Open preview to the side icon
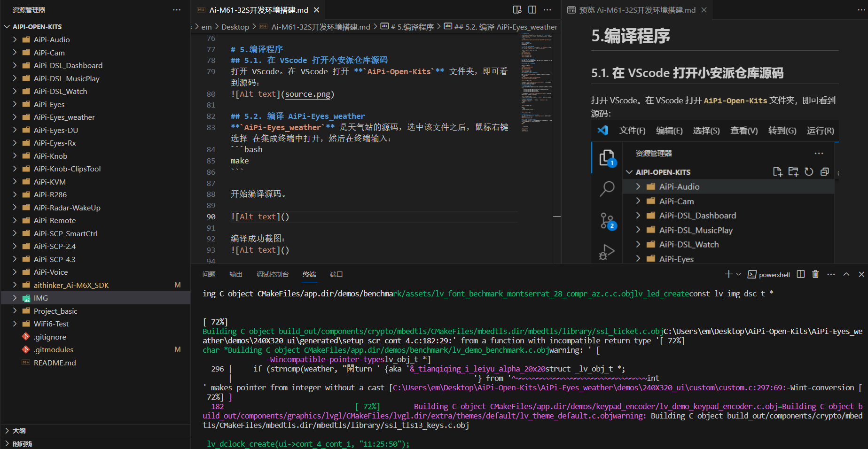Image resolution: width=868 pixels, height=449 pixels. pos(517,10)
